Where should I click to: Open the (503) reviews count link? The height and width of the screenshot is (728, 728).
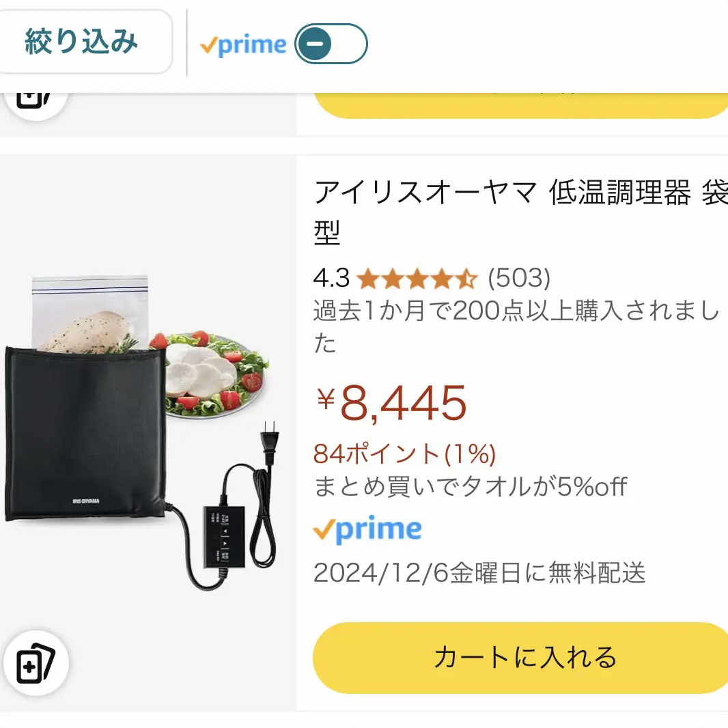519,278
